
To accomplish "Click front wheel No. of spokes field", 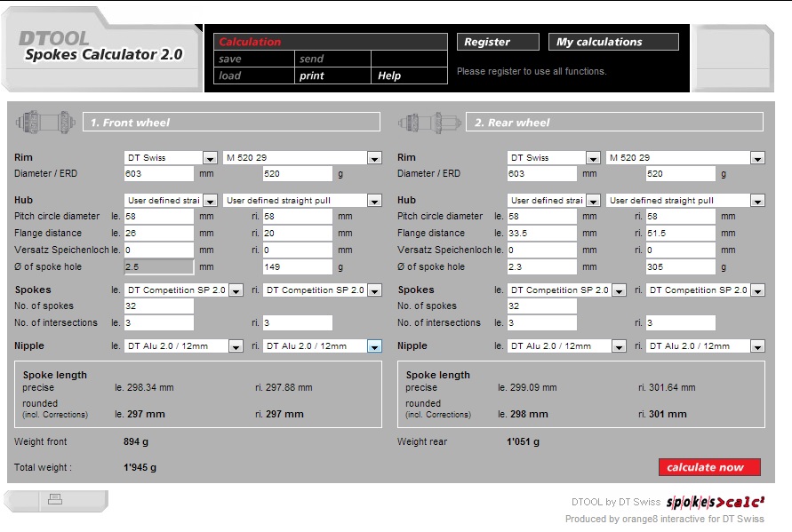I will (x=158, y=306).
